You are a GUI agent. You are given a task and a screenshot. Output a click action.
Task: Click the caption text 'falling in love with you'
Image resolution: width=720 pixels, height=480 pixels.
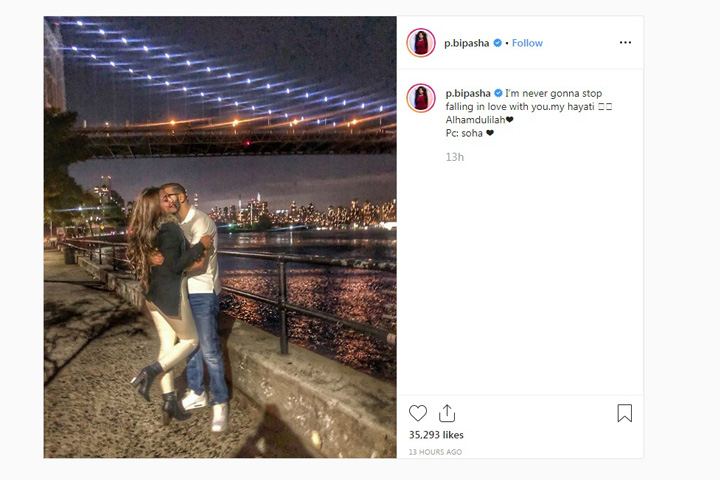point(497,107)
